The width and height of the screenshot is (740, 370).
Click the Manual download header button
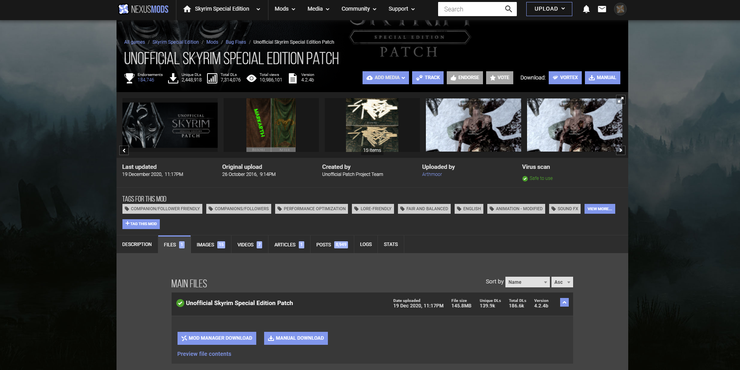pyautogui.click(x=603, y=78)
